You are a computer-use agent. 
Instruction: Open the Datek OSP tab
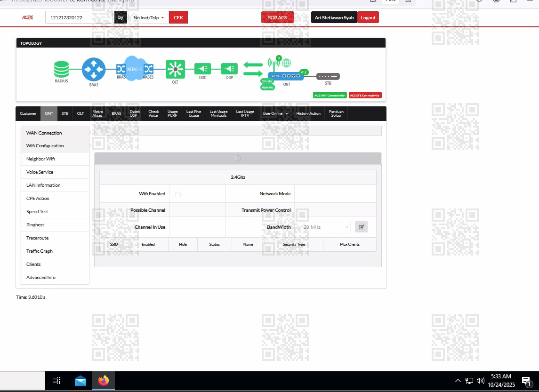point(135,114)
